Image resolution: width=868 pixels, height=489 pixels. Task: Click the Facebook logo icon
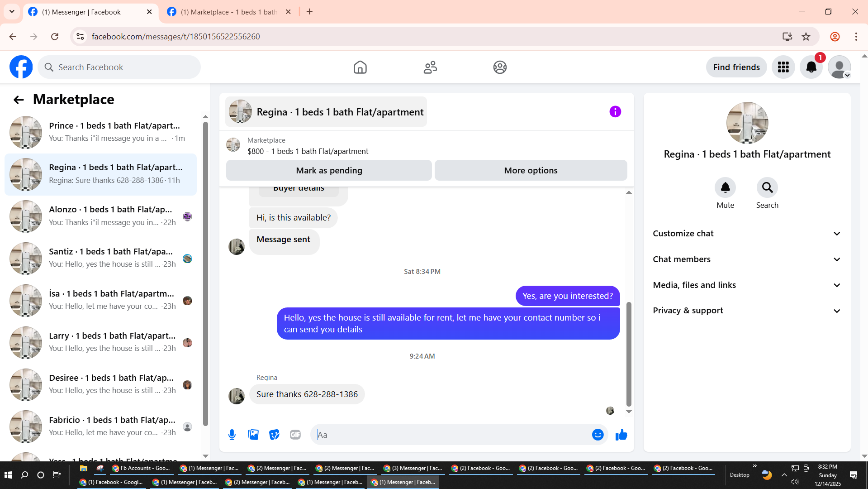coord(21,67)
